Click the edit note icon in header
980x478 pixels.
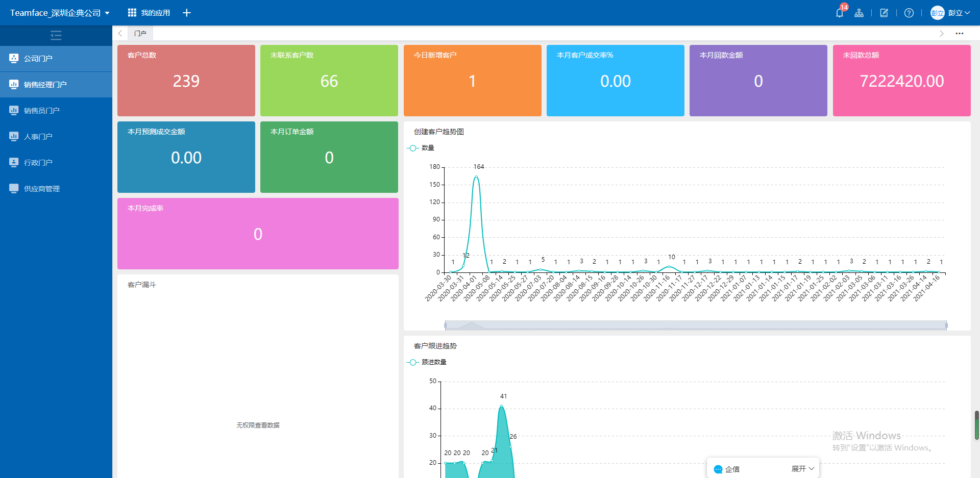coord(884,13)
